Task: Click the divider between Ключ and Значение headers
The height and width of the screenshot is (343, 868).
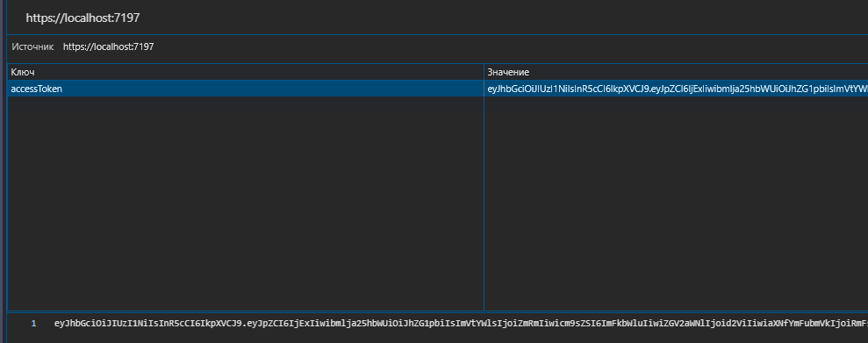Action: click(484, 72)
